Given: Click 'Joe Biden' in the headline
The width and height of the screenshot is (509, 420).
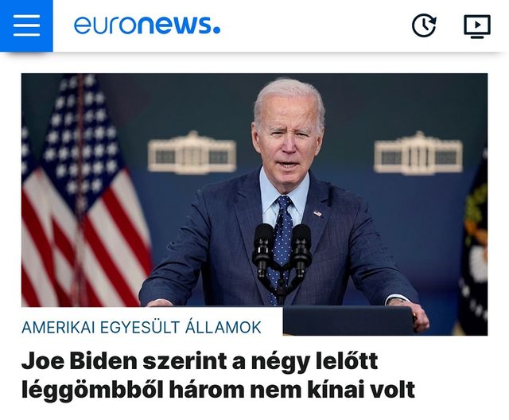Looking at the screenshot, I should pos(80,361).
